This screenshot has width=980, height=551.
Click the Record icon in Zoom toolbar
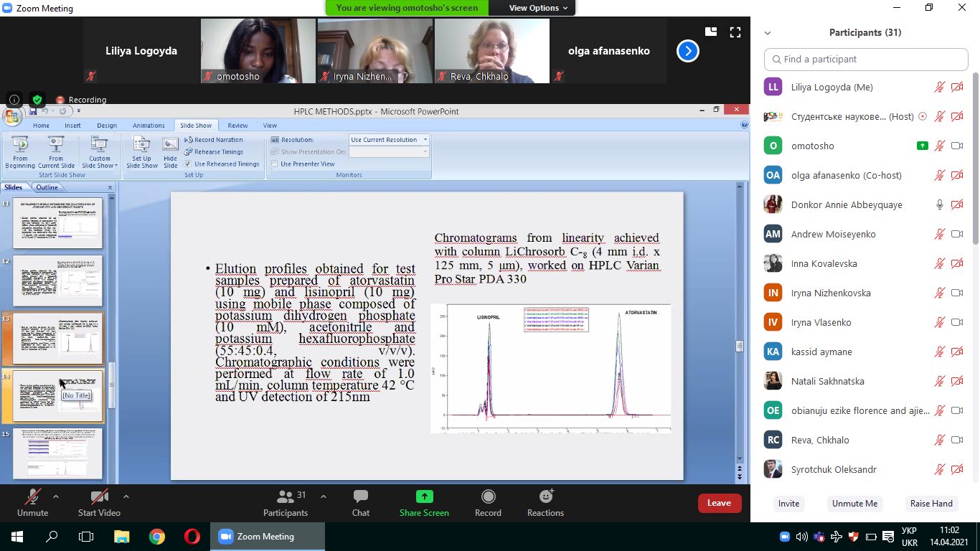[488, 496]
